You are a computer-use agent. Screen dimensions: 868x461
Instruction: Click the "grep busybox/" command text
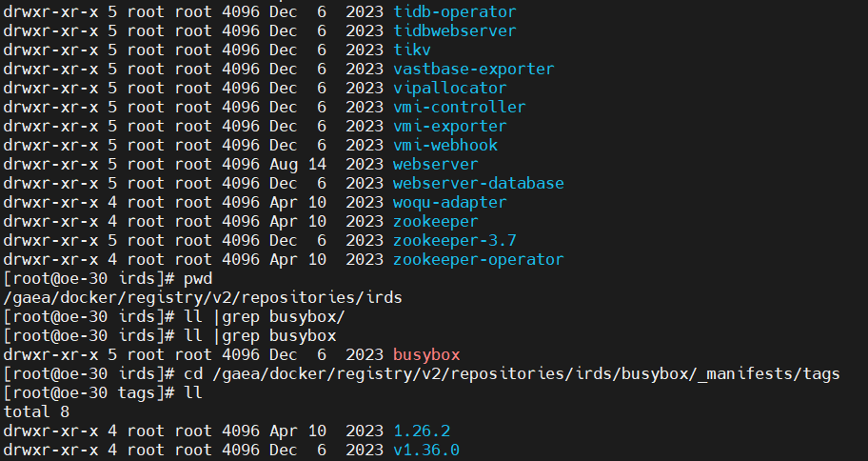point(269,317)
